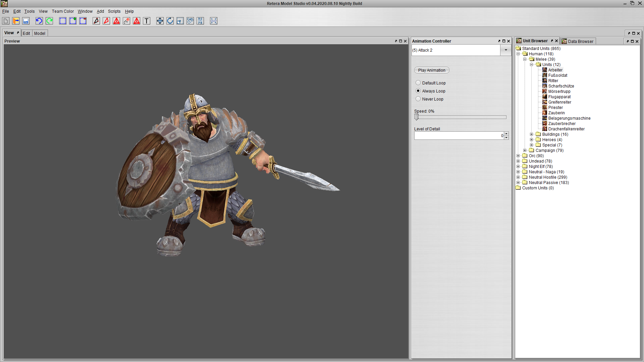The image size is (644, 362).
Task: Click Arbeiter unit portrait icon
Action: (545, 70)
